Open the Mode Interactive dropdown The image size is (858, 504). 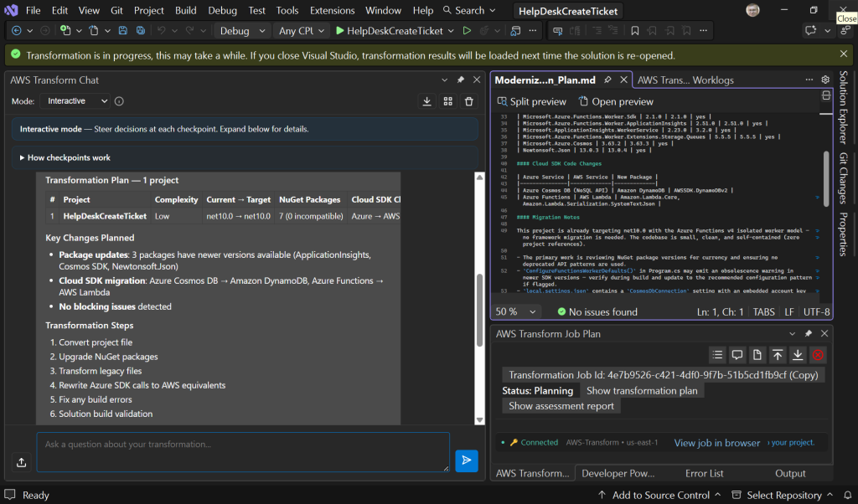(x=75, y=101)
